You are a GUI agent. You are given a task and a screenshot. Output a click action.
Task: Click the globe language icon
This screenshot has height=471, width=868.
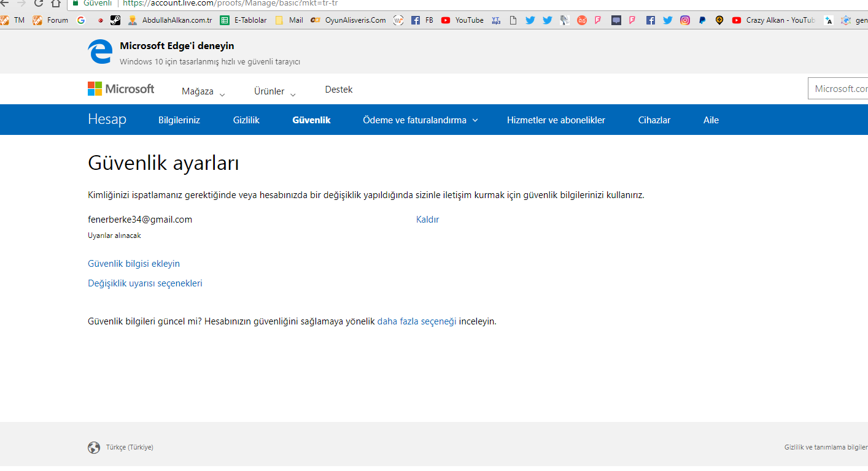tap(94, 448)
